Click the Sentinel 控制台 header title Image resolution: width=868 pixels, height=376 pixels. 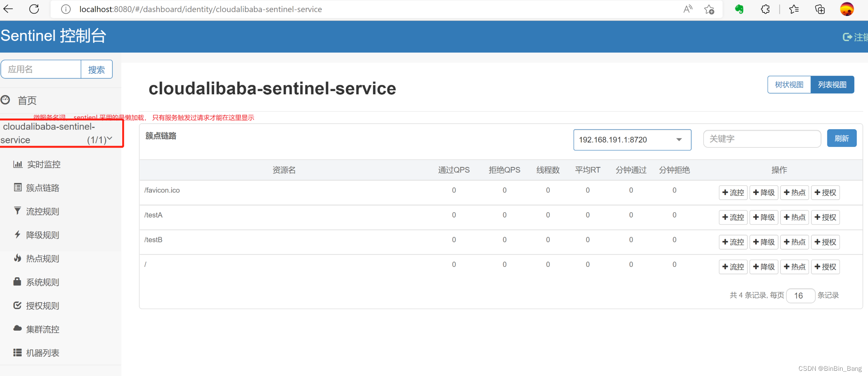[53, 36]
